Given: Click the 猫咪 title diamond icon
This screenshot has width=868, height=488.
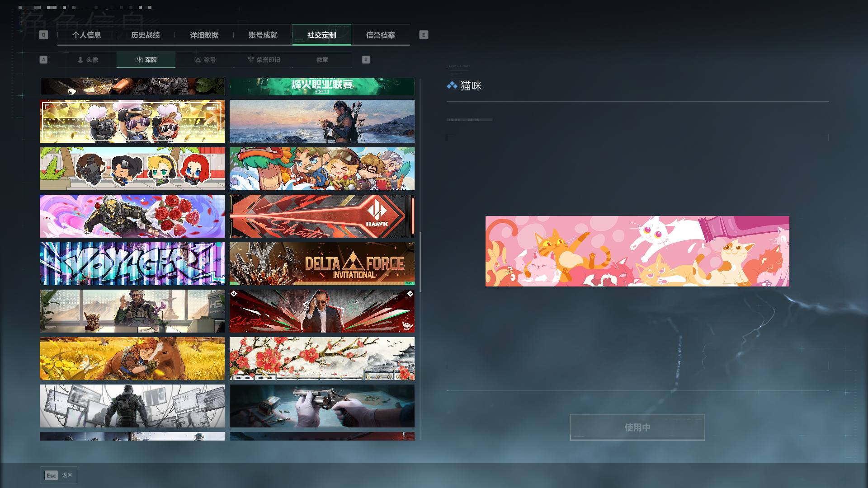Looking at the screenshot, I should 452,85.
